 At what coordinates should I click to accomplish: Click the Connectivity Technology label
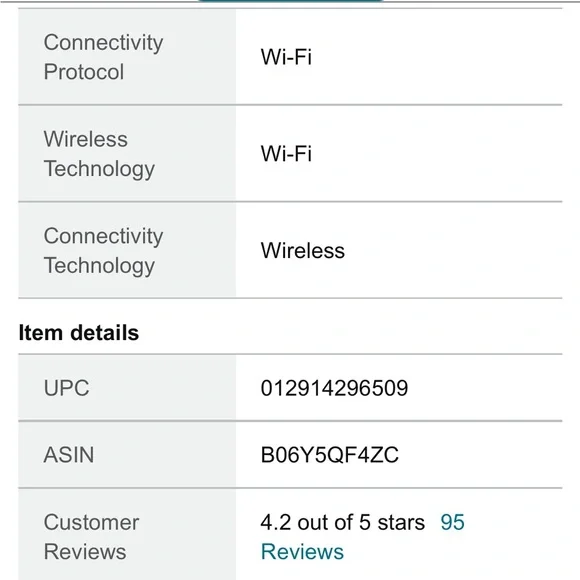pyautogui.click(x=103, y=250)
